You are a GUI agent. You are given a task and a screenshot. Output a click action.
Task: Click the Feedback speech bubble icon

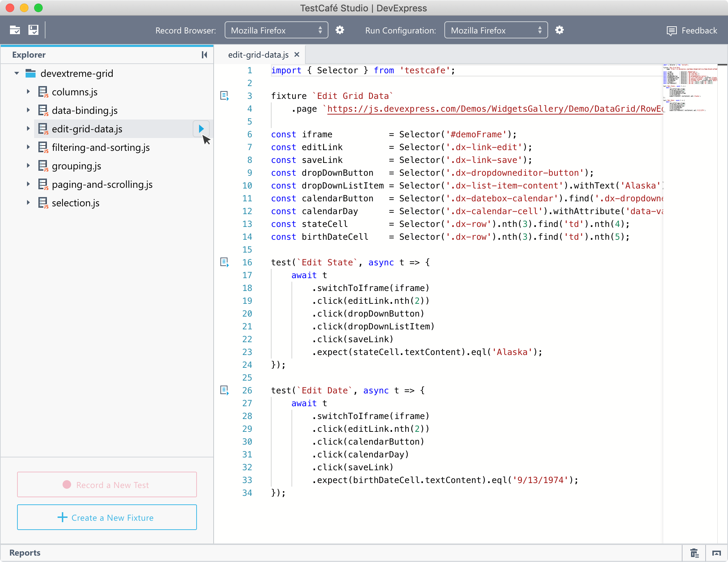[671, 31]
